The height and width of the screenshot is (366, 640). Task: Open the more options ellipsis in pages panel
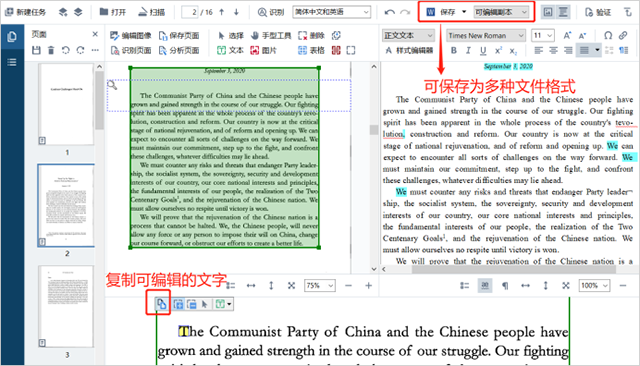[95, 50]
